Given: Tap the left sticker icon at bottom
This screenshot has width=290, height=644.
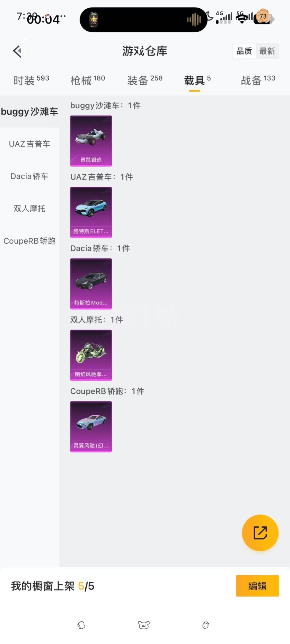Looking at the screenshot, I should (81, 625).
